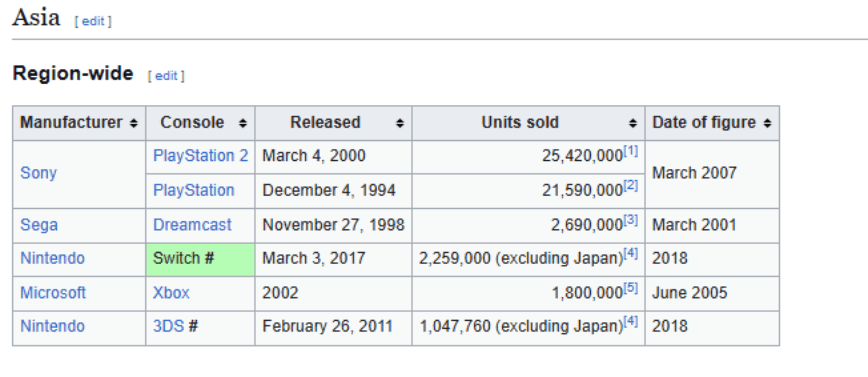Screen dimensions: 868x377
Task: Click Nintendo link in the 3DS row
Action: pos(53,326)
